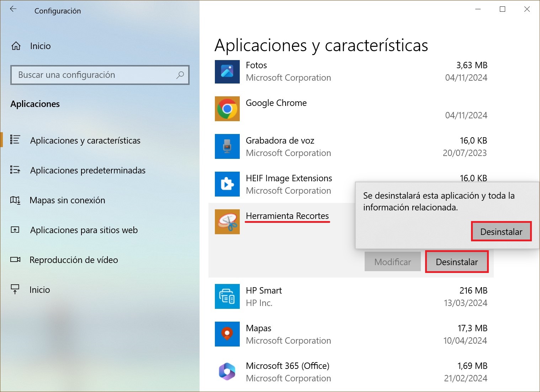Click the date 20/07/2023

click(x=465, y=153)
